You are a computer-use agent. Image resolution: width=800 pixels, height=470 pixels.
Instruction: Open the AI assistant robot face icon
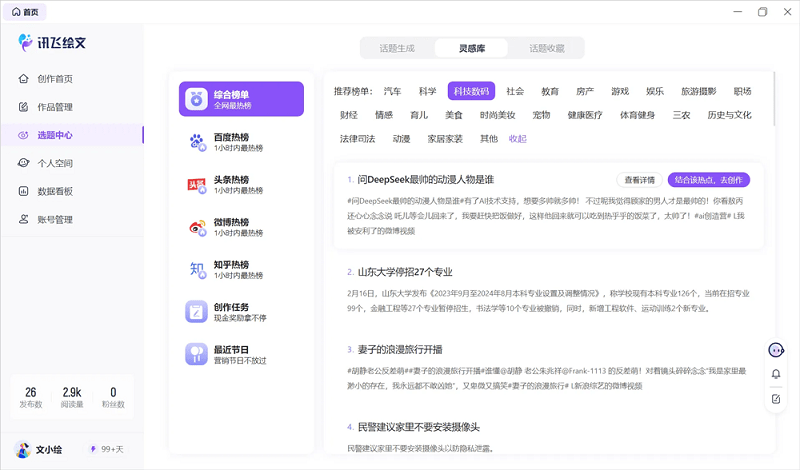(776, 349)
